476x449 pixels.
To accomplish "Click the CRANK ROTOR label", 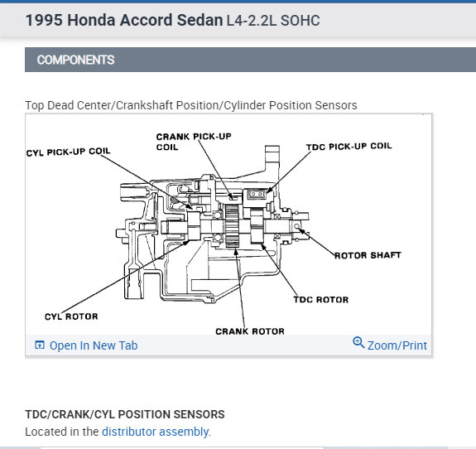I will coord(250,331).
